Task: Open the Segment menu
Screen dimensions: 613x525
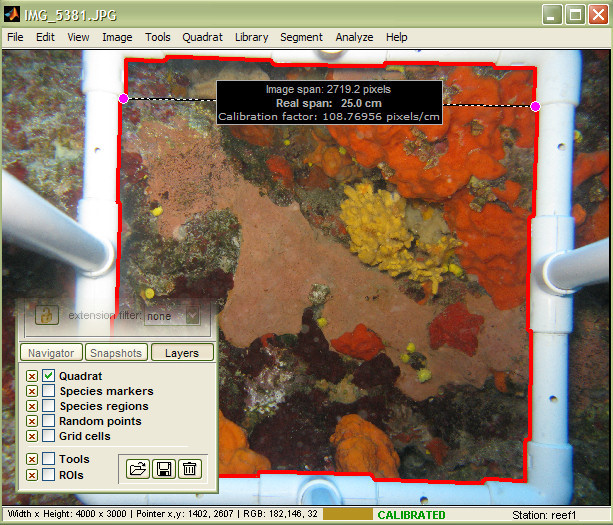Action: coord(301,37)
